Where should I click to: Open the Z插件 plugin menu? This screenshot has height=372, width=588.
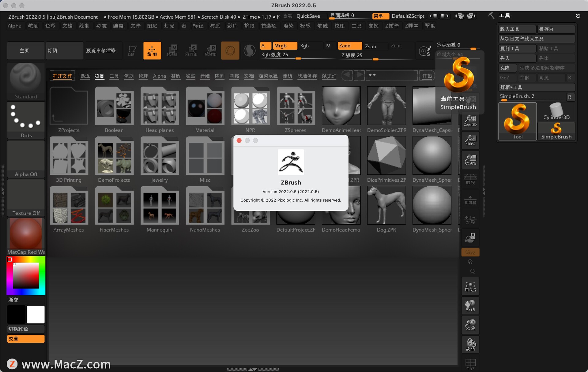pos(392,26)
